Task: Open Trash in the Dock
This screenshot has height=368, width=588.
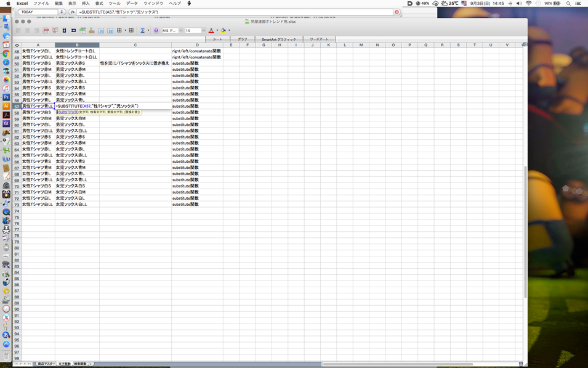Action: pos(6,355)
